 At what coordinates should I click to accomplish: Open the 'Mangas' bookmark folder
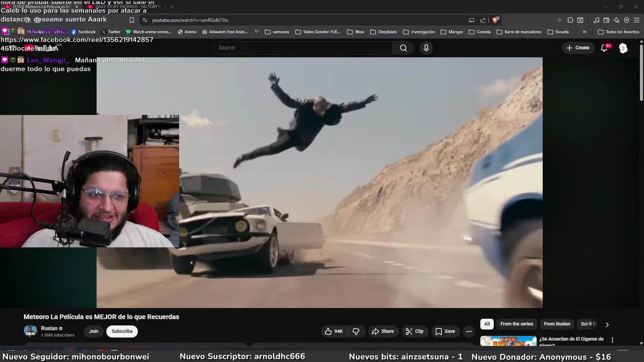pos(451,32)
